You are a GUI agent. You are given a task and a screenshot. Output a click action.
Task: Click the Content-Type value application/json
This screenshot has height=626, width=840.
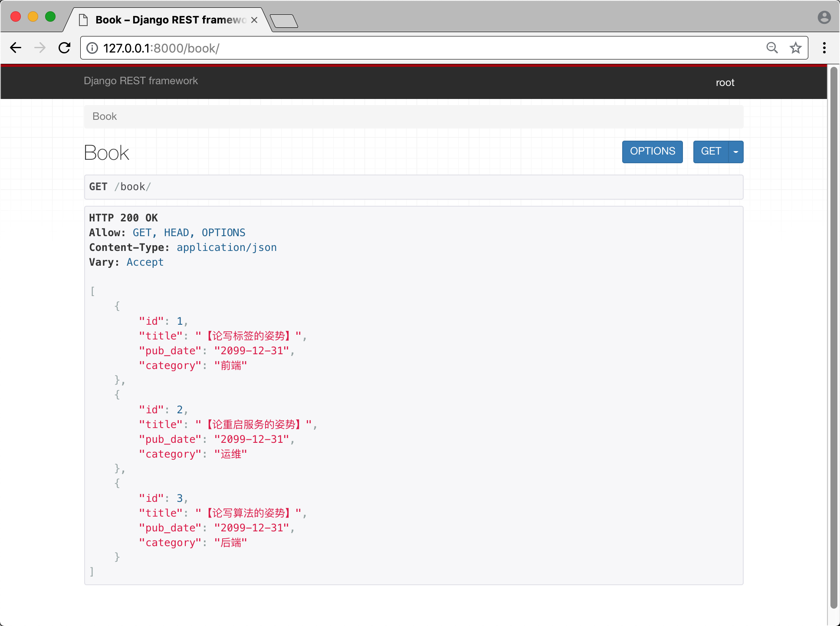point(226,247)
